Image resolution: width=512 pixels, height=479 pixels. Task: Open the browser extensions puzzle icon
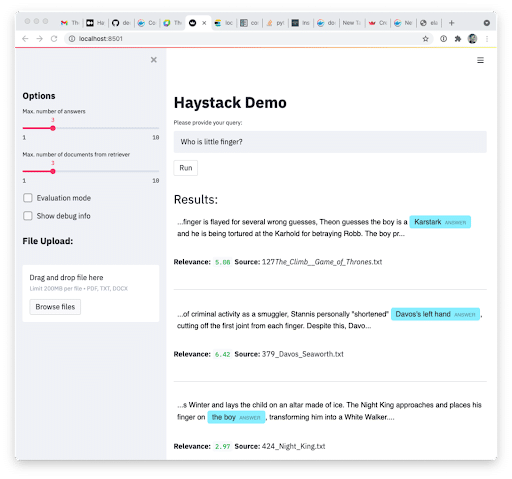click(x=458, y=39)
